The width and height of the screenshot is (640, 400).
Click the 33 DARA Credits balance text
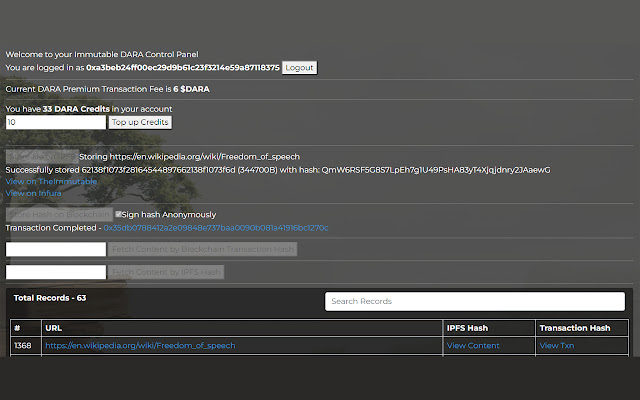click(76, 109)
